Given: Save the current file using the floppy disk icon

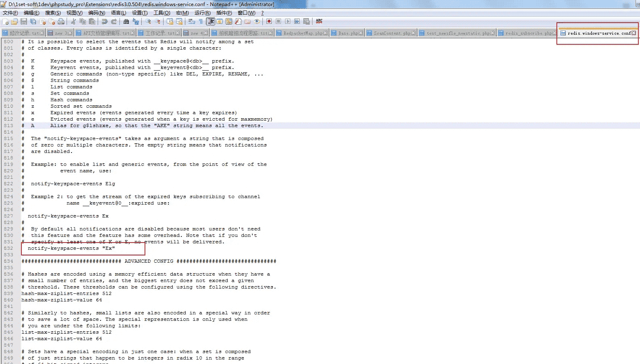Looking at the screenshot, I should [x=24, y=21].
